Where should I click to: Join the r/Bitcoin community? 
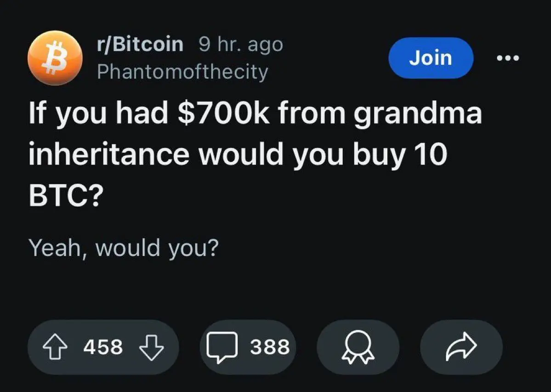(x=431, y=58)
